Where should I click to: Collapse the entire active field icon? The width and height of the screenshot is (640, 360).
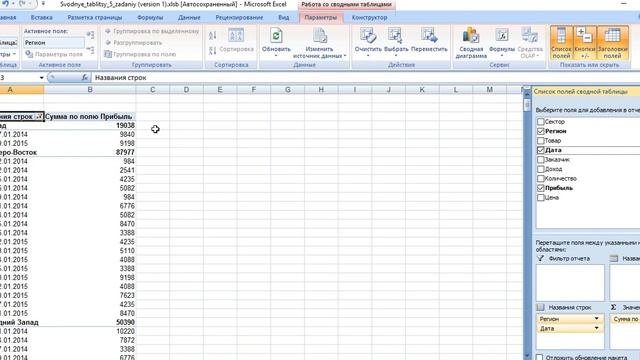90,50
